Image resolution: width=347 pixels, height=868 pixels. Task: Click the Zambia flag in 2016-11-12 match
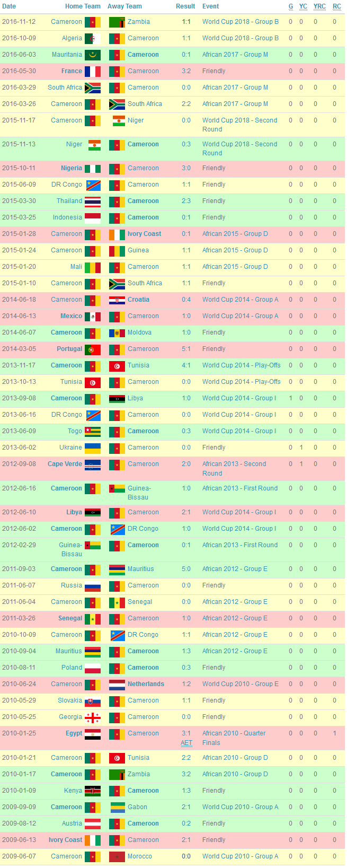click(117, 22)
